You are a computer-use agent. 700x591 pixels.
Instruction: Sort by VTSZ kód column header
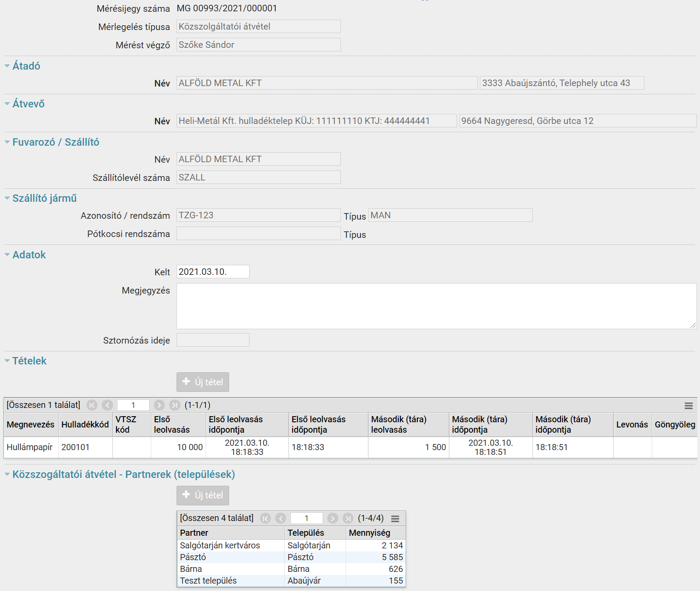pos(132,424)
